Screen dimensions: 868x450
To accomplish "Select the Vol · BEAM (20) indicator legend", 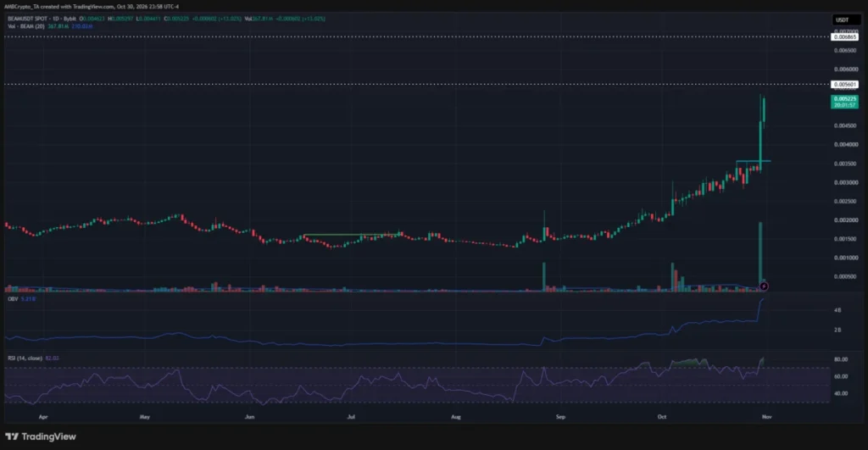I will pos(26,26).
